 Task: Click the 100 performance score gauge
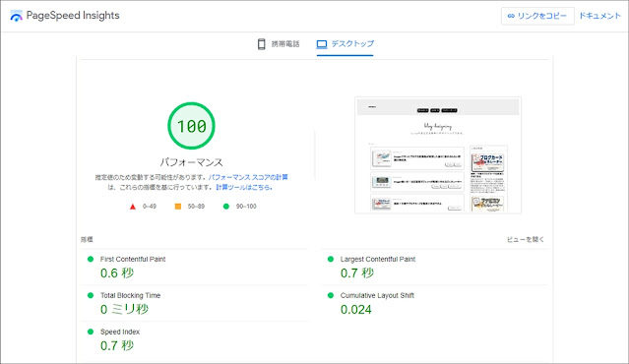tap(191, 126)
